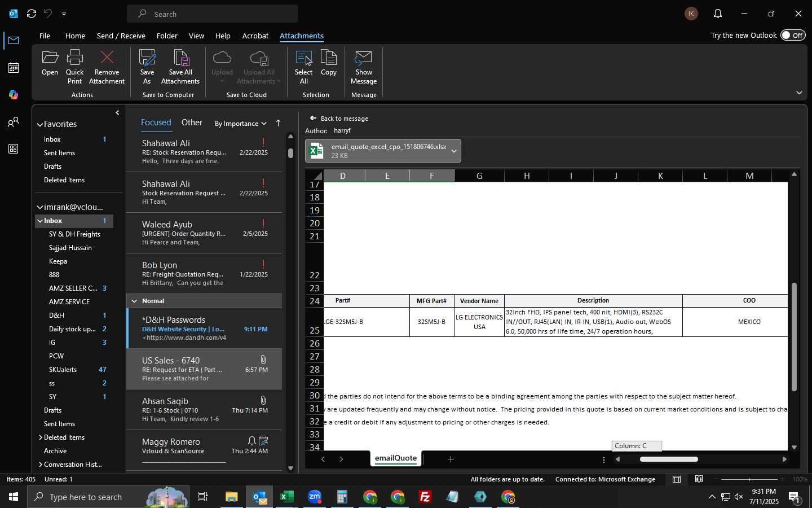
Task: Open the View ribbon tab
Action: click(x=196, y=36)
